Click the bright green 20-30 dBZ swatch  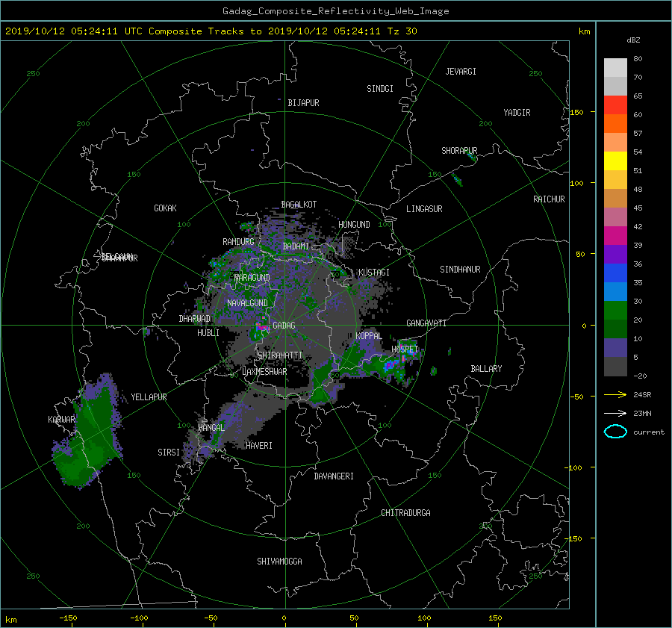(615, 310)
